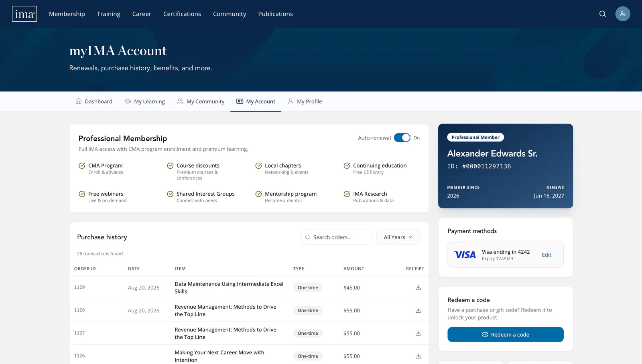The height and width of the screenshot is (364, 642).
Task: Open the Certifications menu
Action: [x=182, y=14]
